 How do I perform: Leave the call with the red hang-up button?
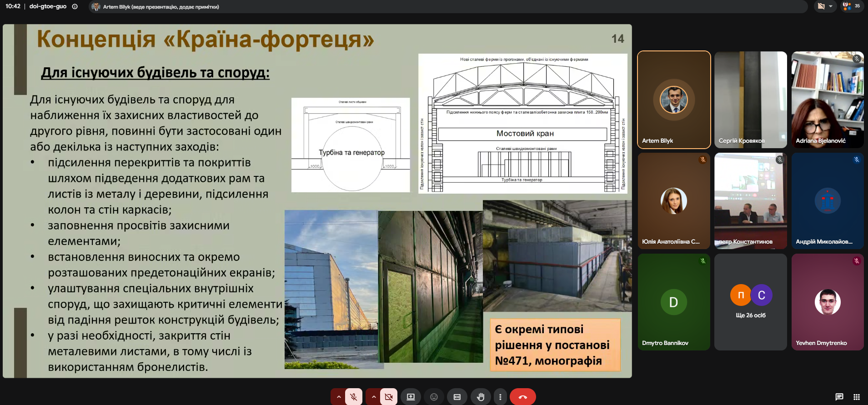pos(522,397)
